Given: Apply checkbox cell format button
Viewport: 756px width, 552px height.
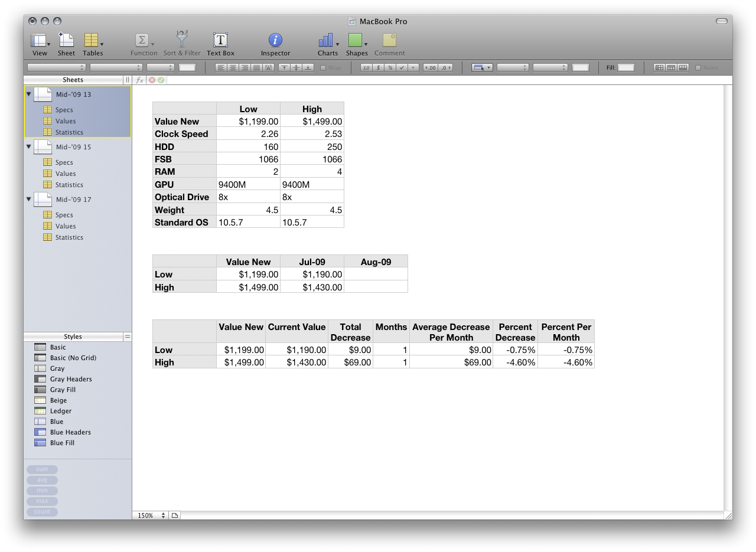Looking at the screenshot, I should click(402, 68).
